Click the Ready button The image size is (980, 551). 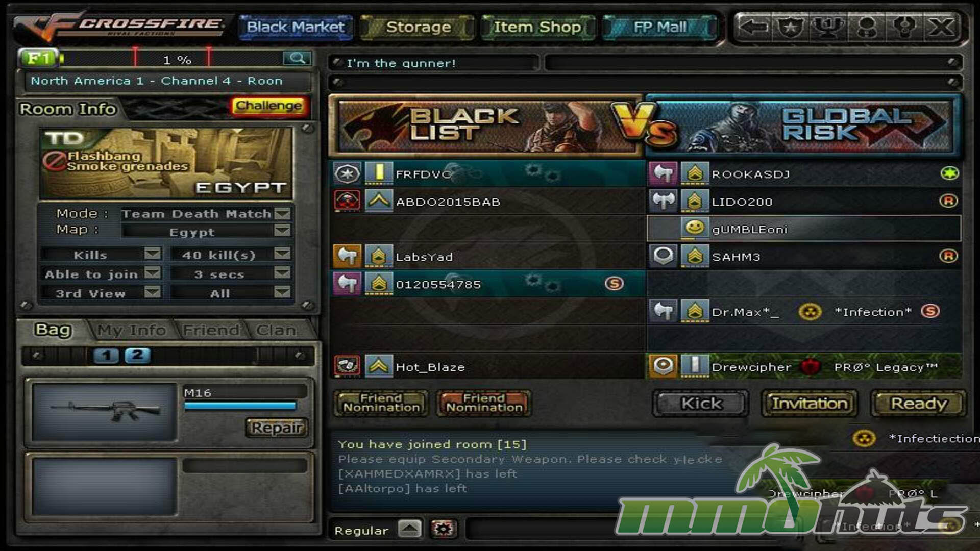[918, 404]
